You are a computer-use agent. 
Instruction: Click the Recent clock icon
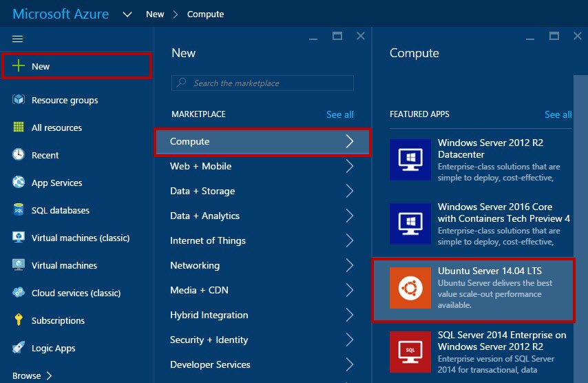point(19,154)
